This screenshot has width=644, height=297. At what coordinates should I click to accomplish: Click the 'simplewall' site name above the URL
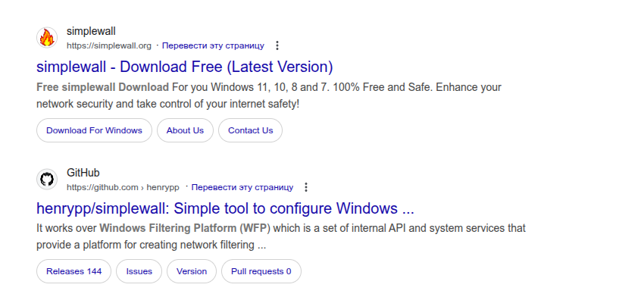tap(91, 31)
